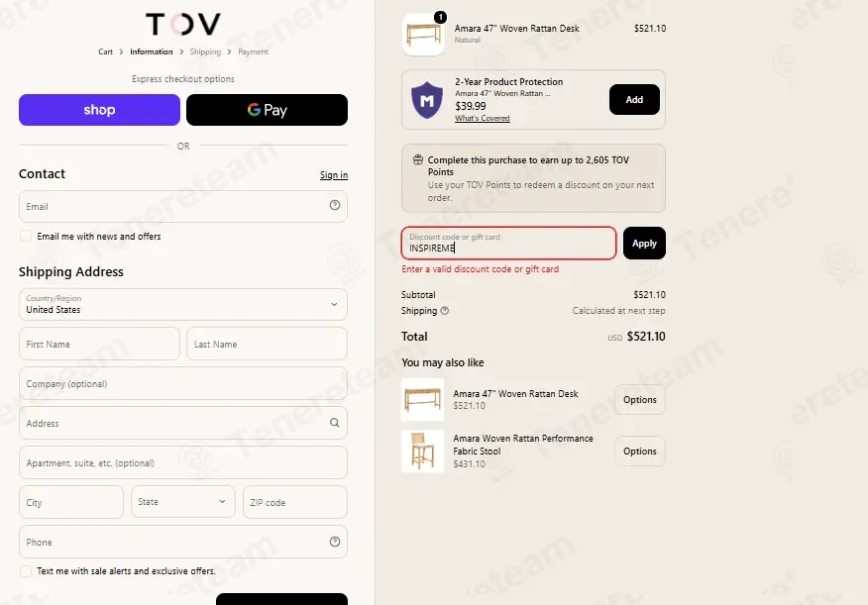Image resolution: width=868 pixels, height=605 pixels.
Task: Open the Country/Region dropdown
Action: tap(183, 304)
